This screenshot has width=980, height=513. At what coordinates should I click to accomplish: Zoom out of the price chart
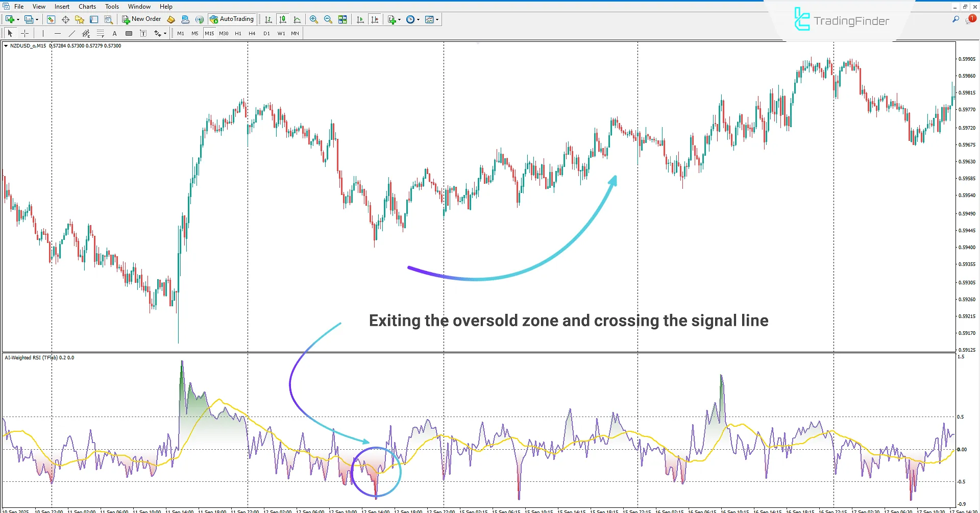click(x=328, y=19)
